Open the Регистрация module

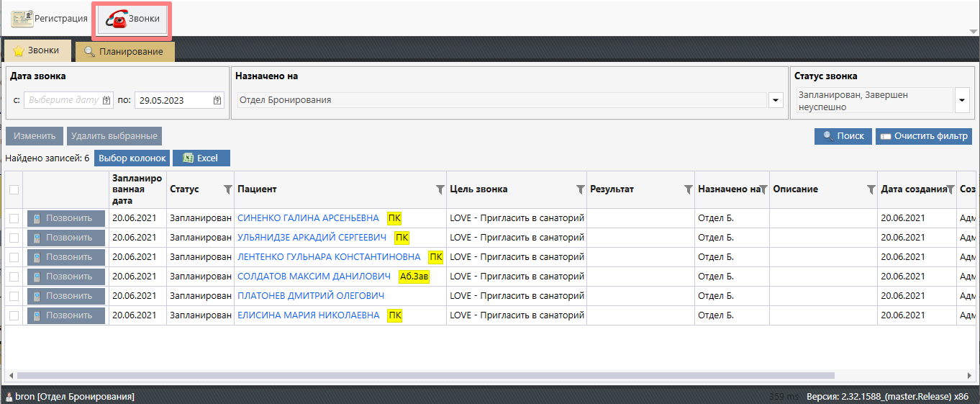(50, 19)
